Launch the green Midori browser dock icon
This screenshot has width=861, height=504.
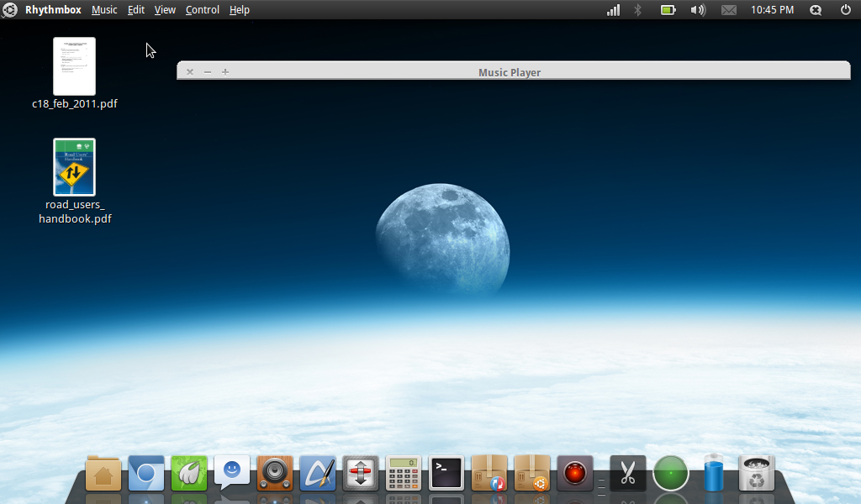[189, 473]
